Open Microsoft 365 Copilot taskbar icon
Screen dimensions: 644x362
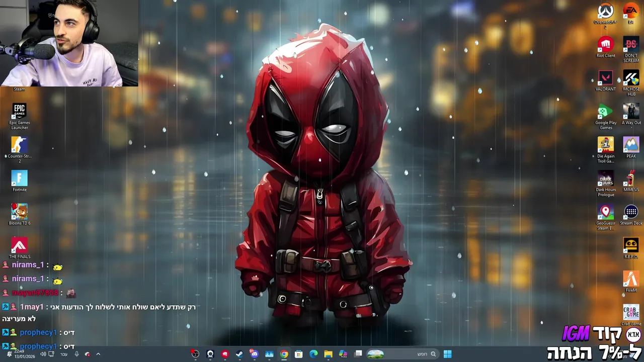coord(343,354)
